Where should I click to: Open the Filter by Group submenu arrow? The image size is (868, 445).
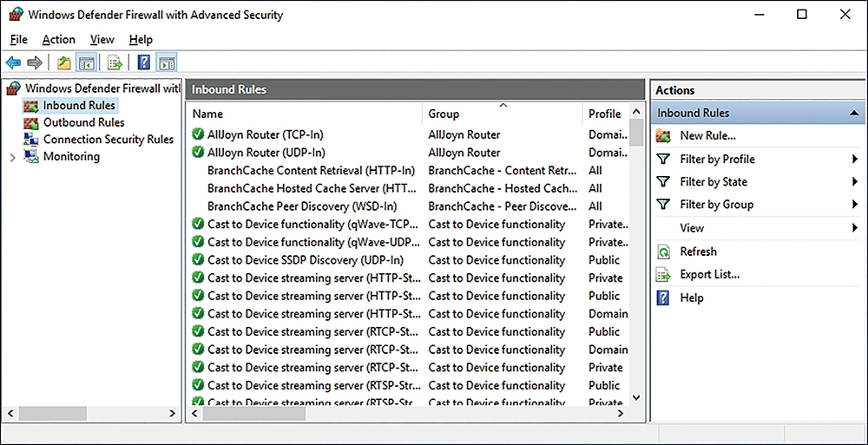point(855,205)
